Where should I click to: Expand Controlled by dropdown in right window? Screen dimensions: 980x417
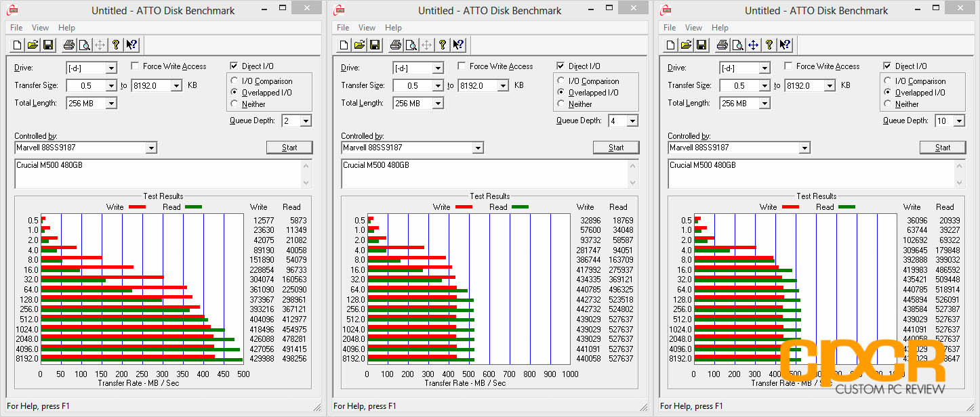(804, 148)
